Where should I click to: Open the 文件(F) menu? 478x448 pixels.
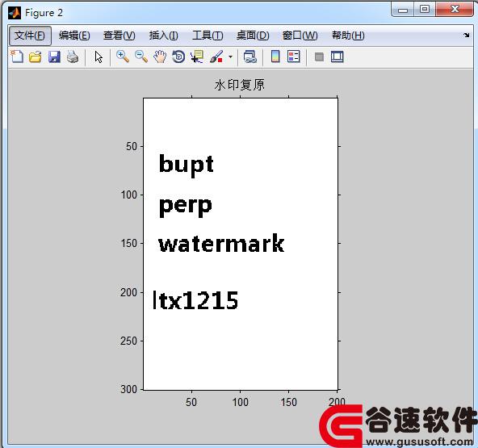30,36
